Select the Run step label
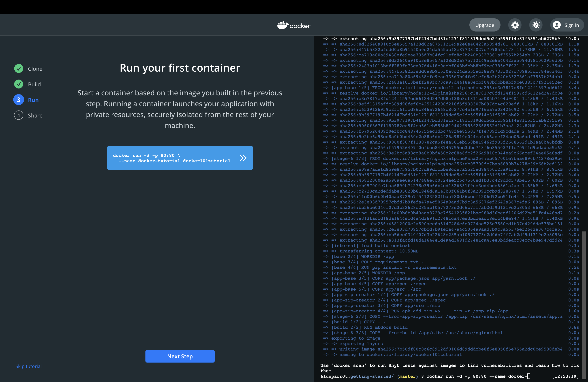Image resolution: width=588 pixels, height=382 pixels. (33, 100)
